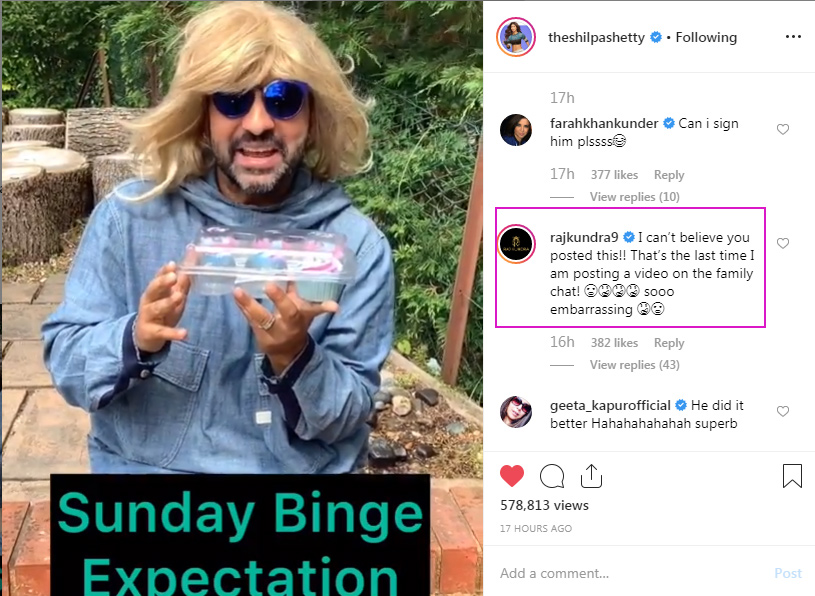Save the post with bookmark icon
The width and height of the screenshot is (815, 596).
pyautogui.click(x=792, y=476)
